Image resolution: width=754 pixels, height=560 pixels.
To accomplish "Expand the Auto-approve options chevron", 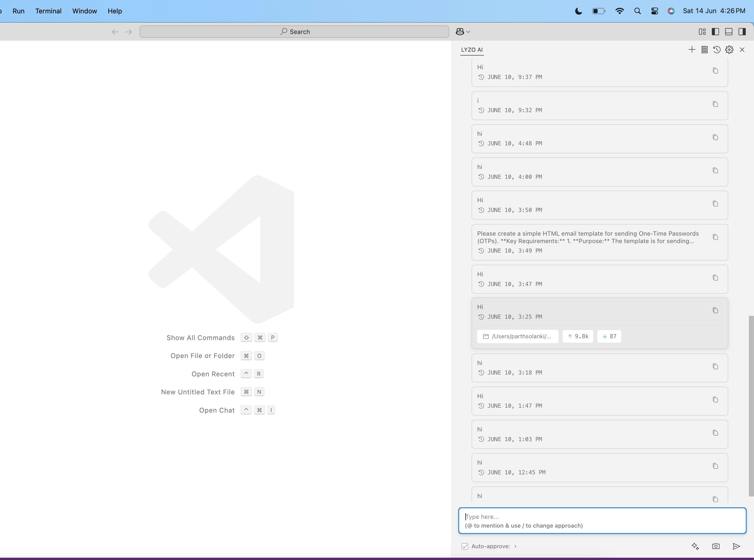I will pyautogui.click(x=515, y=546).
